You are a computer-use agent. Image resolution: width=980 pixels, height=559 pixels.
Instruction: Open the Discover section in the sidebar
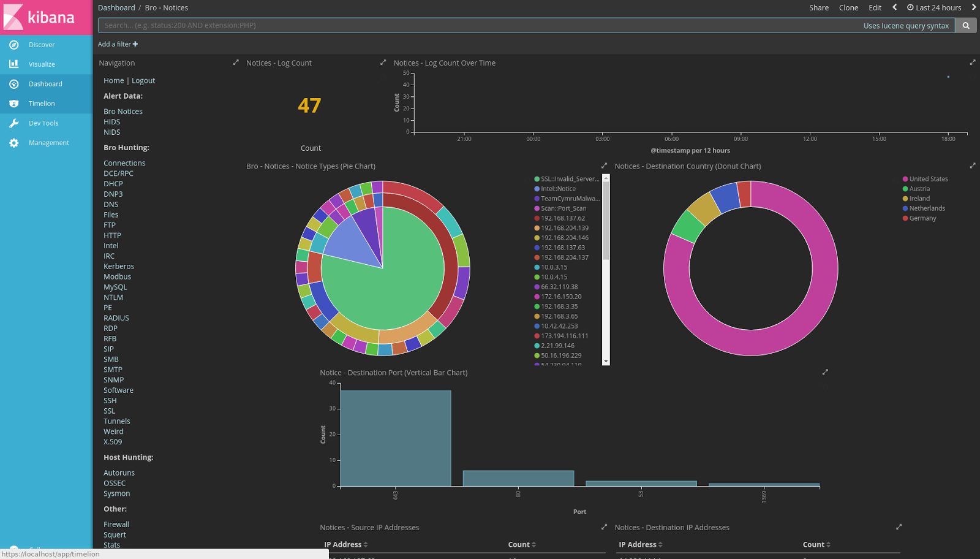tap(41, 44)
